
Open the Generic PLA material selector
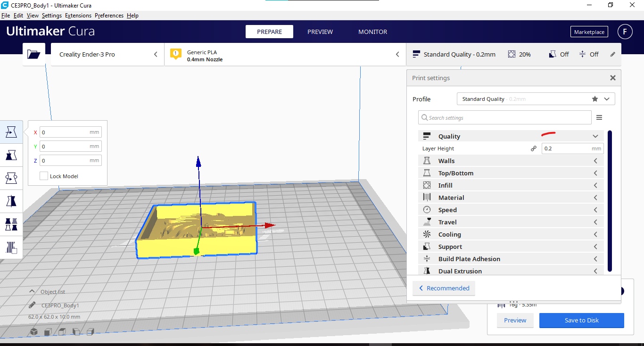[285, 54]
